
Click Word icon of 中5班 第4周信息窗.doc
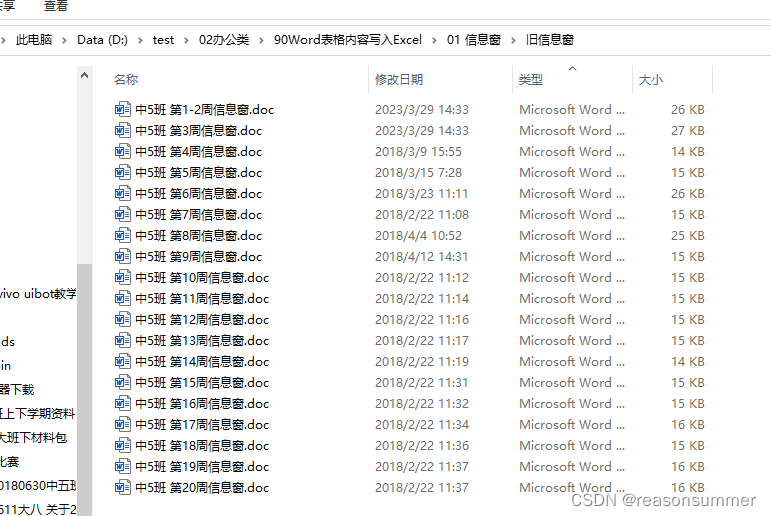pos(122,152)
